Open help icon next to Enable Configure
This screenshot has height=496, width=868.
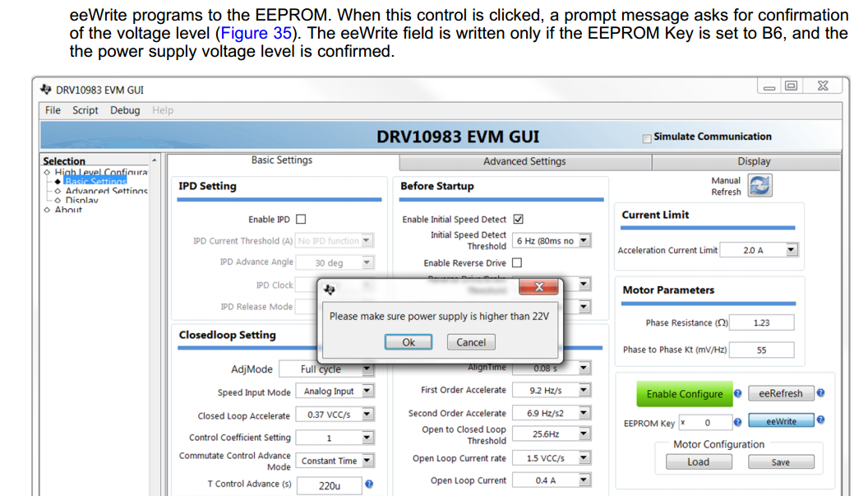[738, 393]
